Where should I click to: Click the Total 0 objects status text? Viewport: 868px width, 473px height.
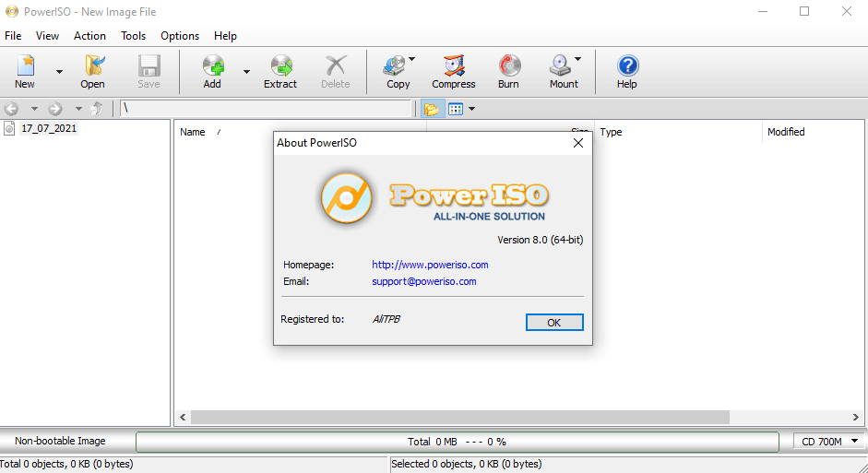tap(67, 464)
